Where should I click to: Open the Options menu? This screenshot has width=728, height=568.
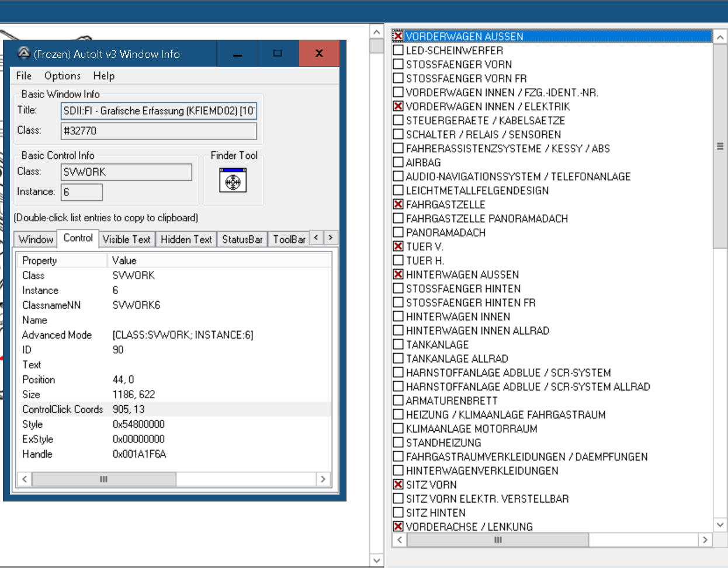point(63,76)
